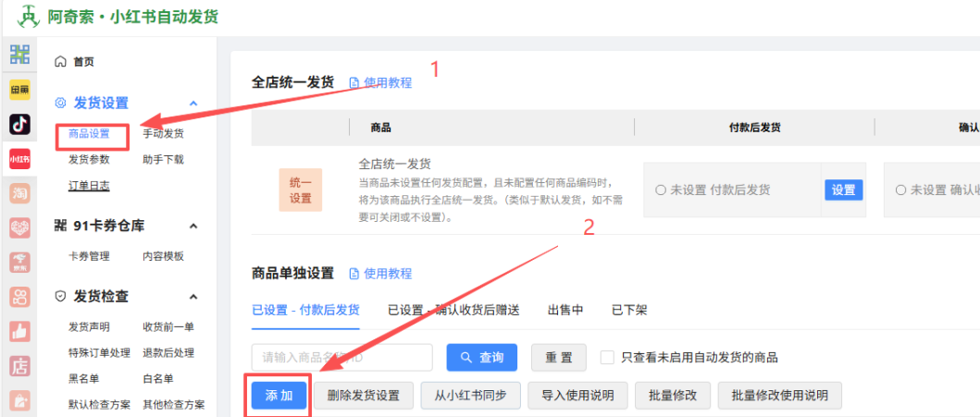Click document icon next to 全店统一发货 tutorial
This screenshot has width=980, height=417.
point(354,82)
